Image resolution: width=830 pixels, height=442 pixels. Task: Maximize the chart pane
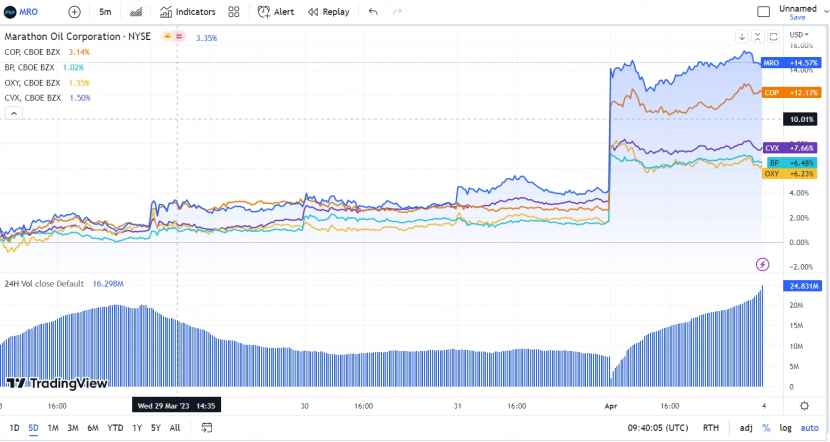[x=773, y=37]
